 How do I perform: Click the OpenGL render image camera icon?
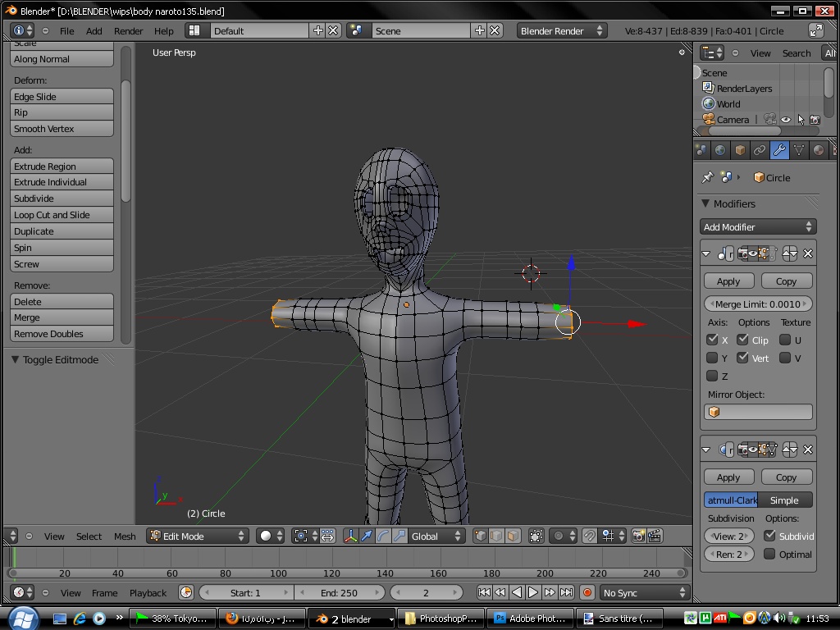tap(638, 536)
